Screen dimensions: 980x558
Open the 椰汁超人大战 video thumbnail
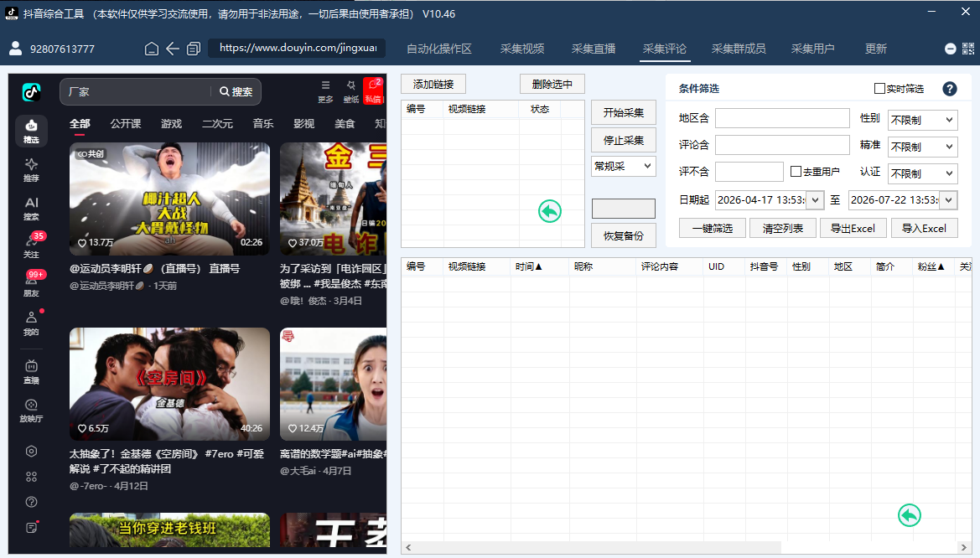[170, 199]
